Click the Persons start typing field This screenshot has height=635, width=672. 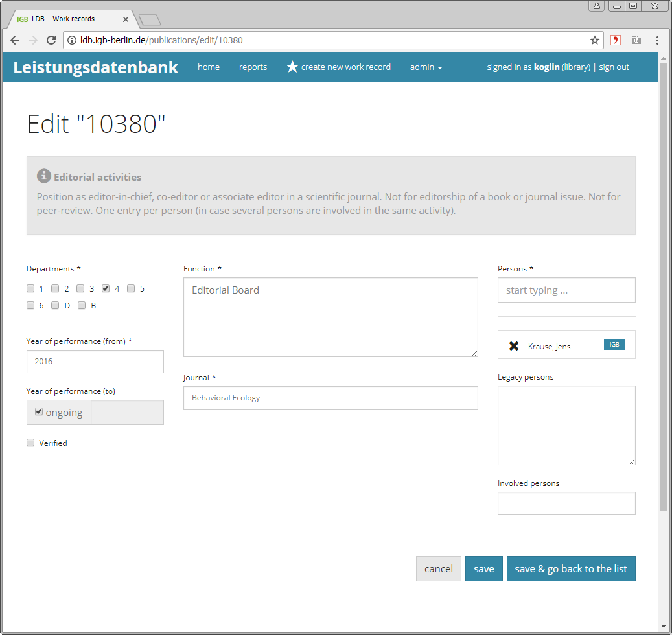coord(566,290)
